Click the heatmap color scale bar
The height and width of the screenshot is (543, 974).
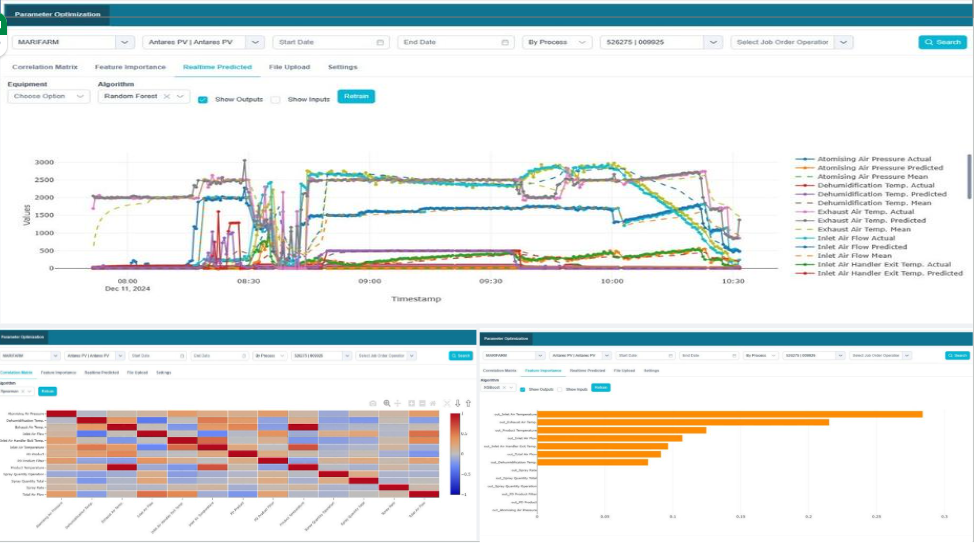click(453, 453)
